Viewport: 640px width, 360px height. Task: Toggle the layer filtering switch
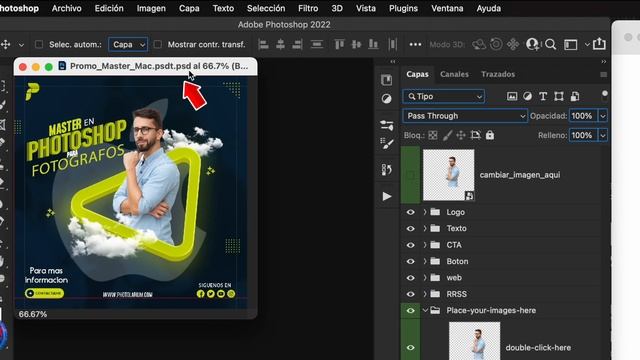point(604,96)
